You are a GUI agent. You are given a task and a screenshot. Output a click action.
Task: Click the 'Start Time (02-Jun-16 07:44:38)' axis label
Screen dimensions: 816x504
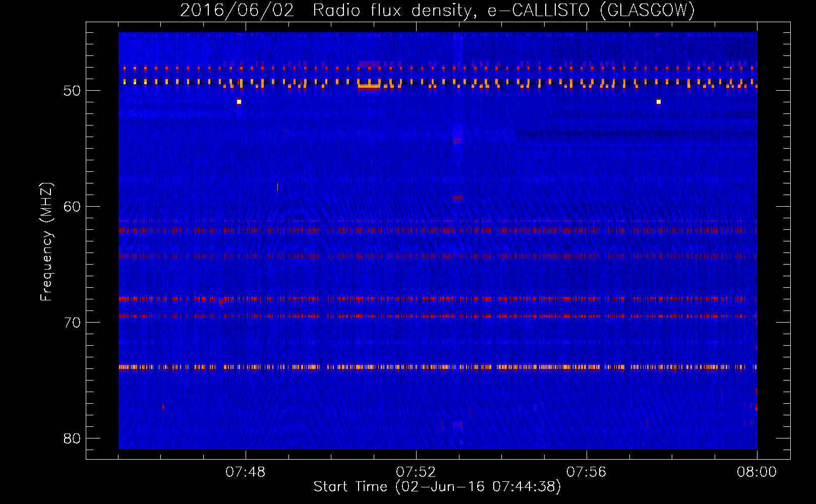click(437, 487)
